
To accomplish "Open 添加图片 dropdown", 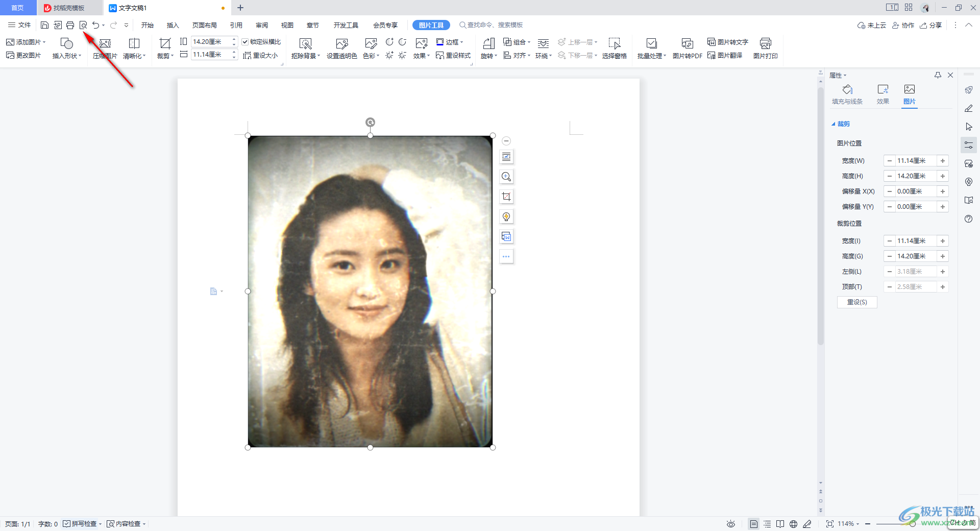I will click(x=26, y=42).
